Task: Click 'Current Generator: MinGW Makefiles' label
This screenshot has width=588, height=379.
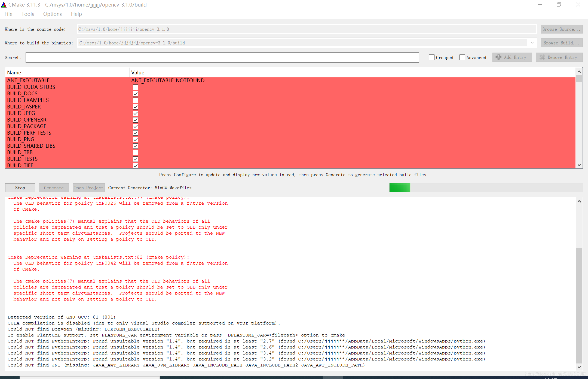Action: (x=150, y=188)
